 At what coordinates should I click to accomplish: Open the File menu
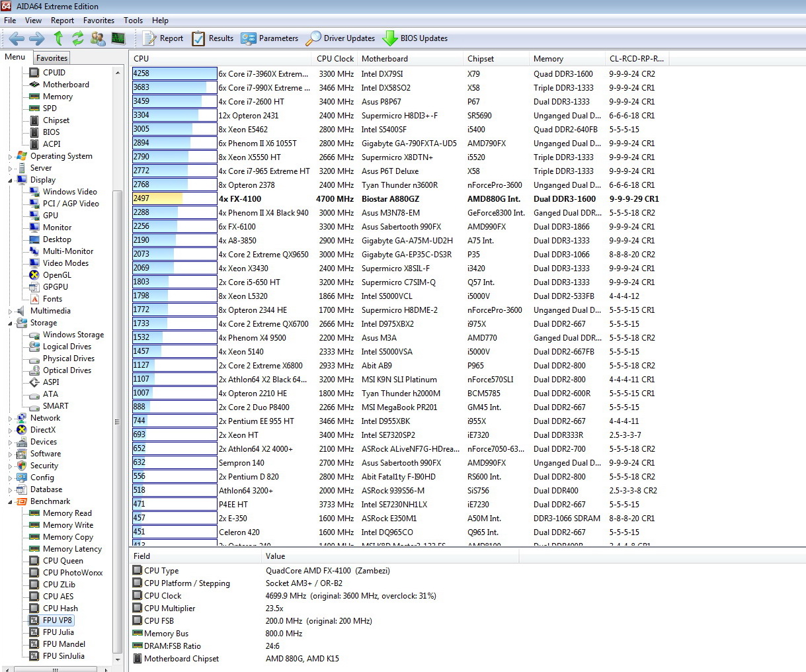(x=10, y=21)
